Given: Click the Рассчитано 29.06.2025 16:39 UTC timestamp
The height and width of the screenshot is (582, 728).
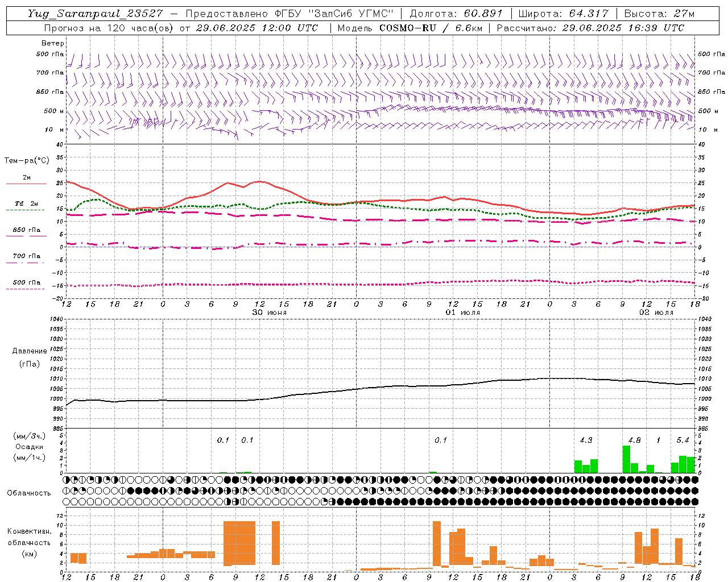Looking at the screenshot, I should (590, 28).
